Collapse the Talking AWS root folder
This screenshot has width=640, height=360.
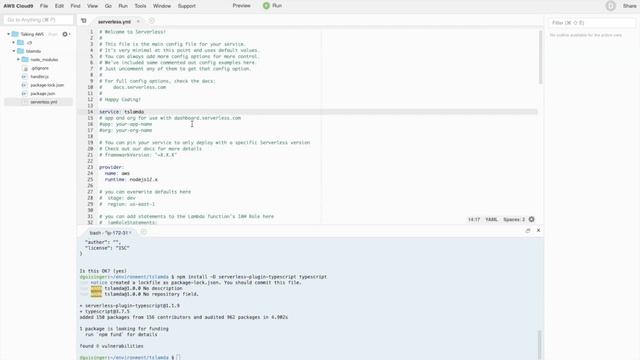(9, 34)
